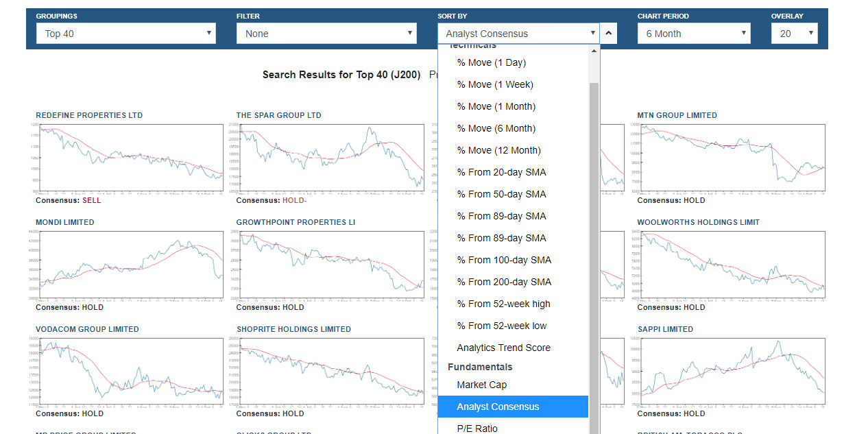Open the Overlay 20 dropdown
This screenshot has width=868, height=434.
tap(794, 34)
